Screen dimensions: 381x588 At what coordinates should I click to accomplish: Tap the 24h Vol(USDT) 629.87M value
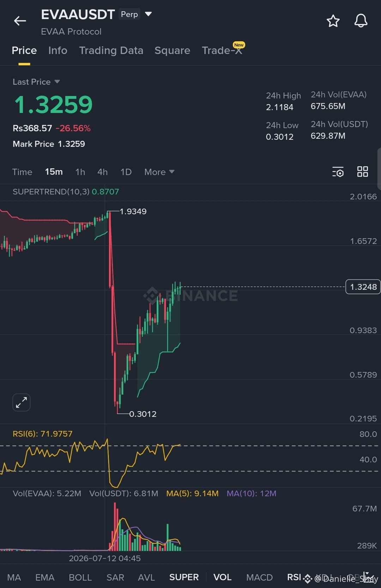coord(328,136)
